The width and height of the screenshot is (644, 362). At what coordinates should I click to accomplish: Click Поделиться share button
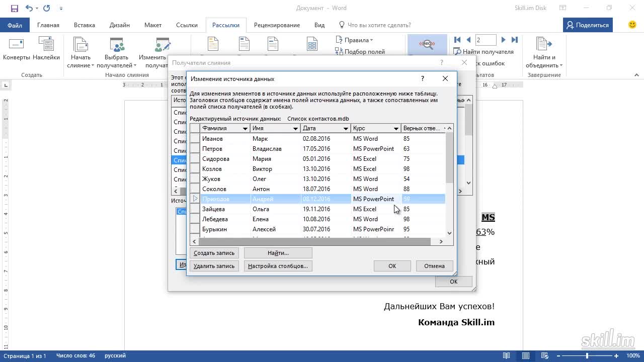(588, 25)
